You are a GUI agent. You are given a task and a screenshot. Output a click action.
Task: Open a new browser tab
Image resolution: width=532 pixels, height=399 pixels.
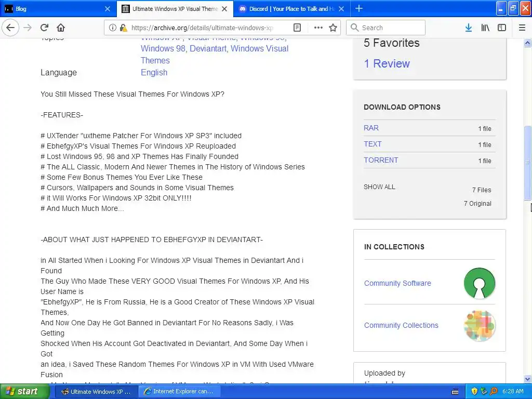tap(358, 8)
